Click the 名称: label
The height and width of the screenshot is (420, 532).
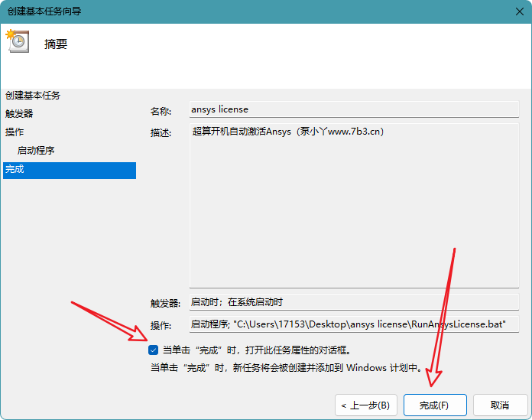pyautogui.click(x=161, y=112)
